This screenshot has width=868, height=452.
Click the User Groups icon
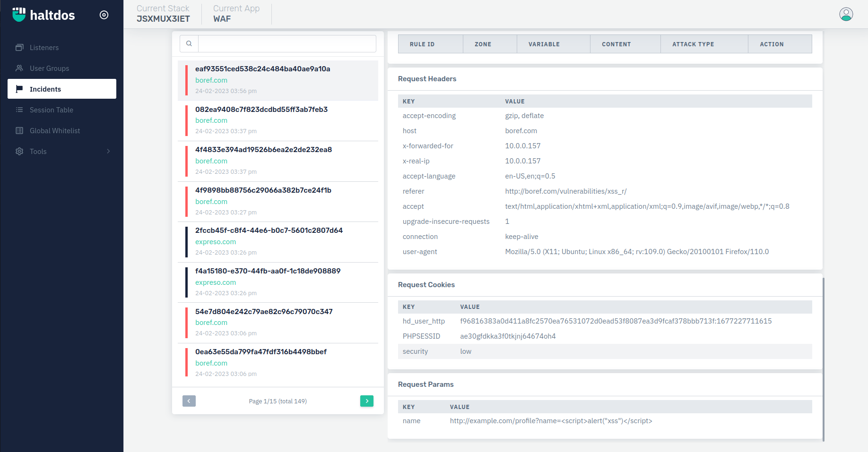tap(19, 68)
